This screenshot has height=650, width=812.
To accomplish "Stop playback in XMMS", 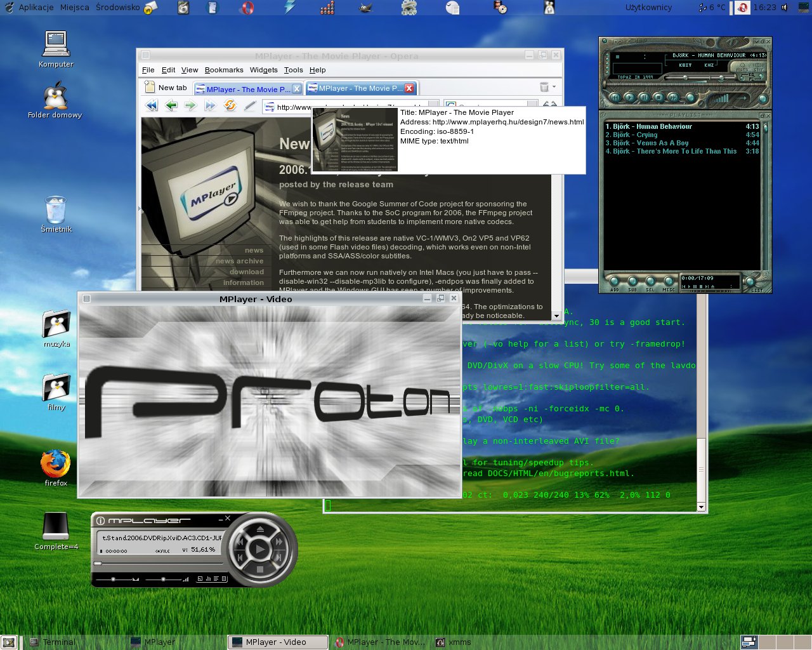I will point(659,98).
